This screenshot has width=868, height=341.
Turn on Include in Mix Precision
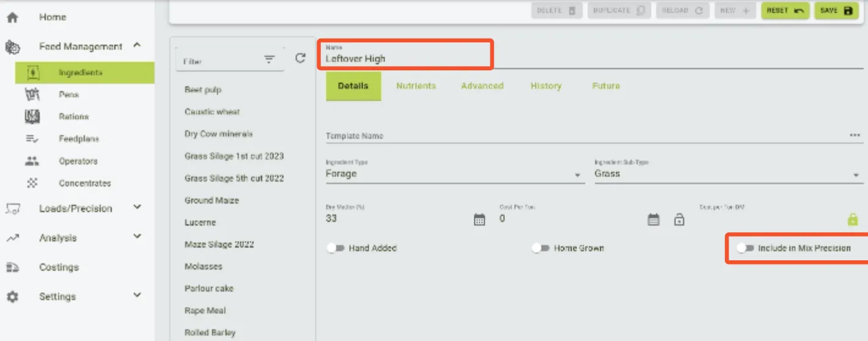pyautogui.click(x=745, y=248)
